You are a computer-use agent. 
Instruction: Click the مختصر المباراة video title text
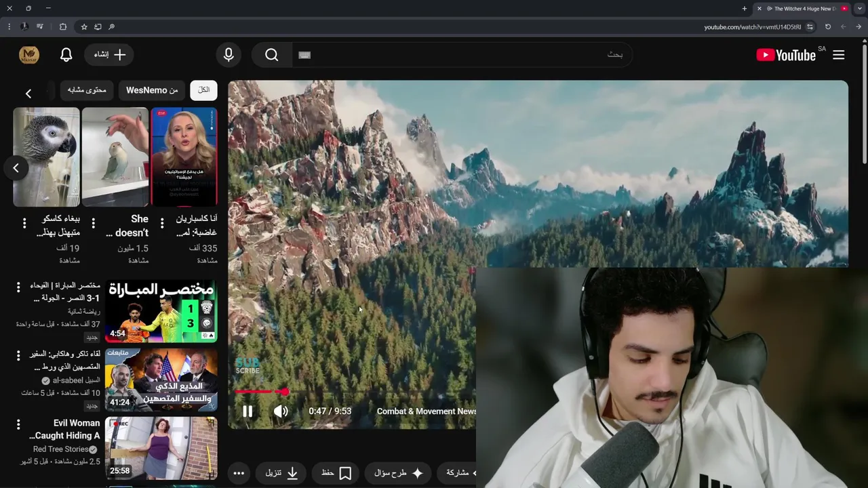(65, 292)
